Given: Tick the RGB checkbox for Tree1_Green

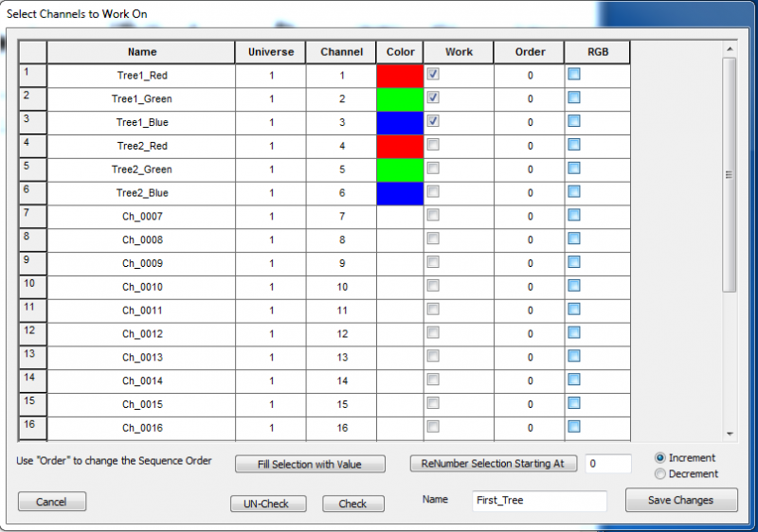Looking at the screenshot, I should (x=574, y=98).
